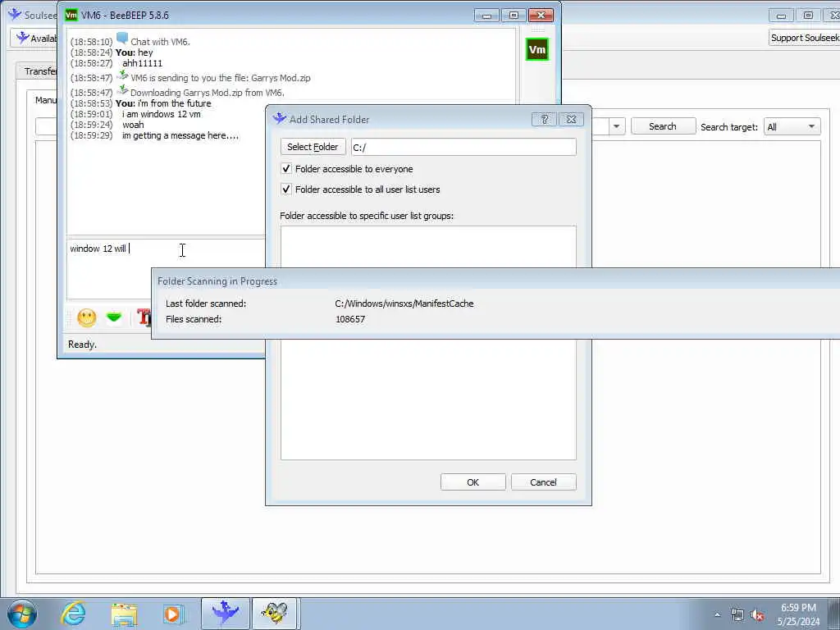Viewport: 840px width, 630px height.
Task: Close the BeeBEEP chat window
Action: [x=541, y=15]
